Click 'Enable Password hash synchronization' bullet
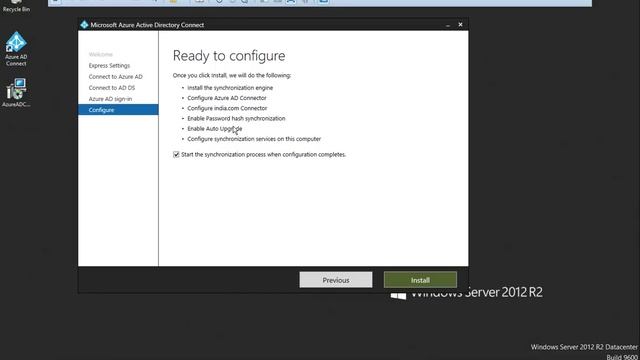Screen dimensions: 640x360 [x=236, y=118]
